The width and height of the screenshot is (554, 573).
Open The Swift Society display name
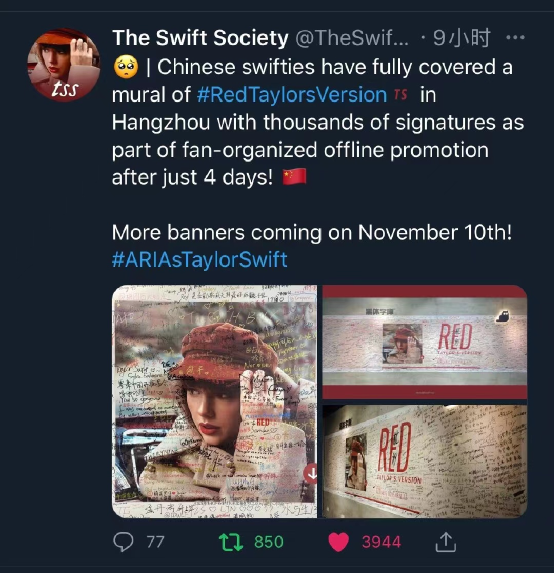point(200,38)
